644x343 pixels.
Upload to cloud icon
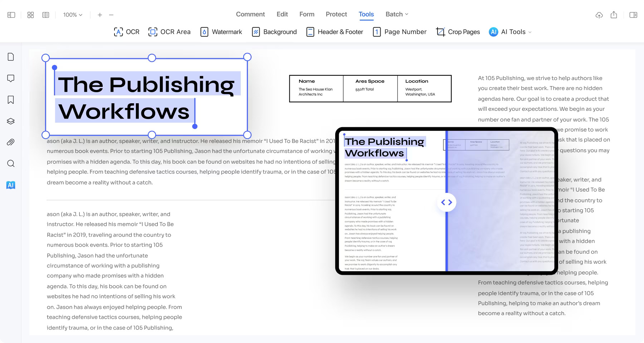pos(599,15)
